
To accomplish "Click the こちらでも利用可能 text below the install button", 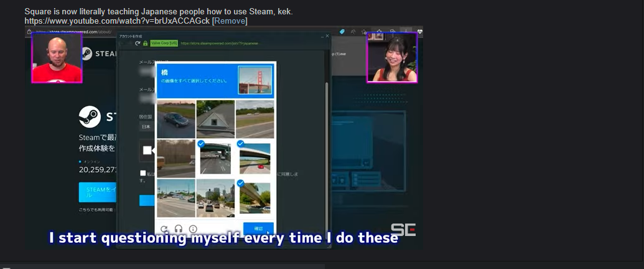I will 97,210.
